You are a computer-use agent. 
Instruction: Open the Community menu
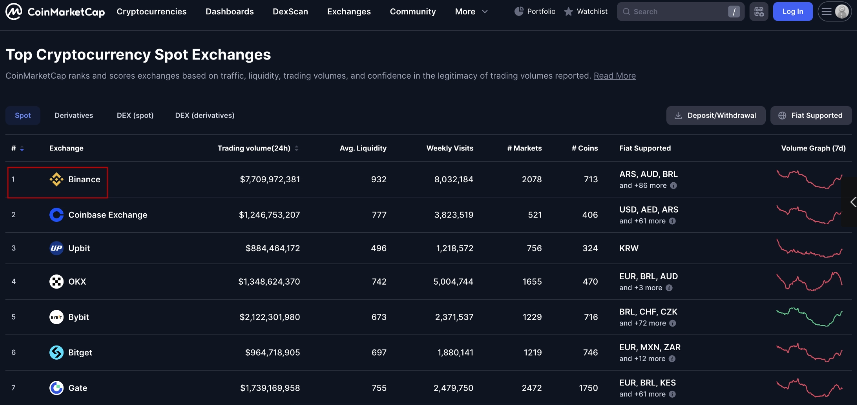tap(413, 11)
